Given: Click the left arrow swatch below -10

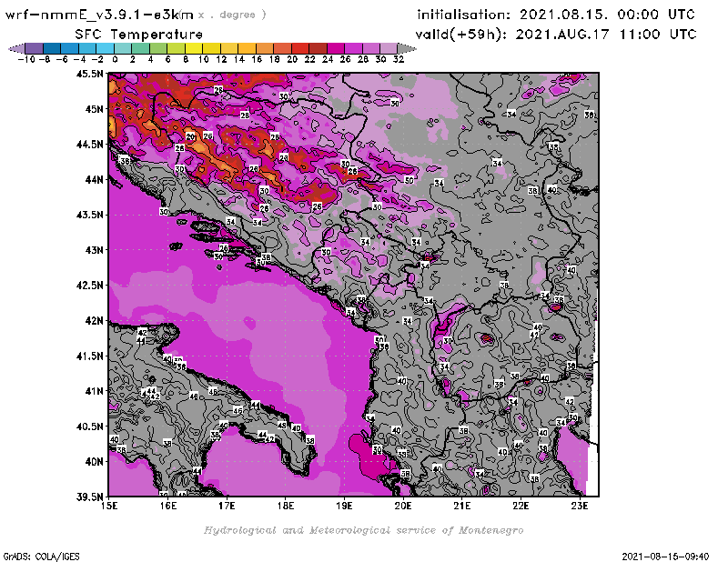Looking at the screenshot, I should point(16,49).
